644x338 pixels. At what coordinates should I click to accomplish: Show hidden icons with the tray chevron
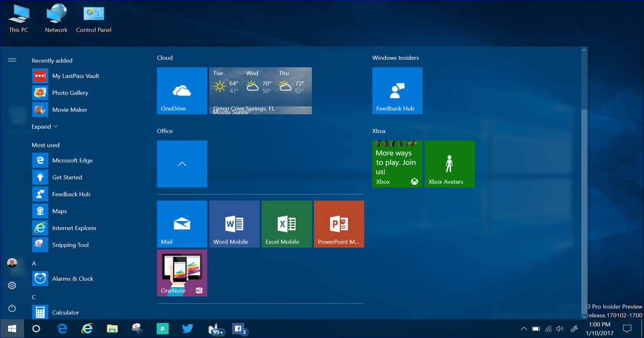click(x=523, y=328)
